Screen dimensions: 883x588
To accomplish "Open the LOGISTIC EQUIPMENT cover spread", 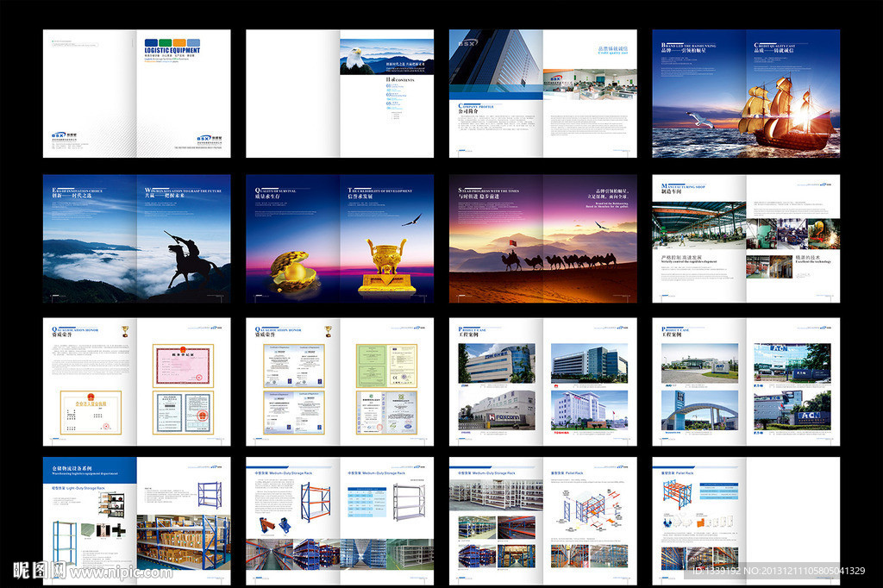I will (137, 93).
